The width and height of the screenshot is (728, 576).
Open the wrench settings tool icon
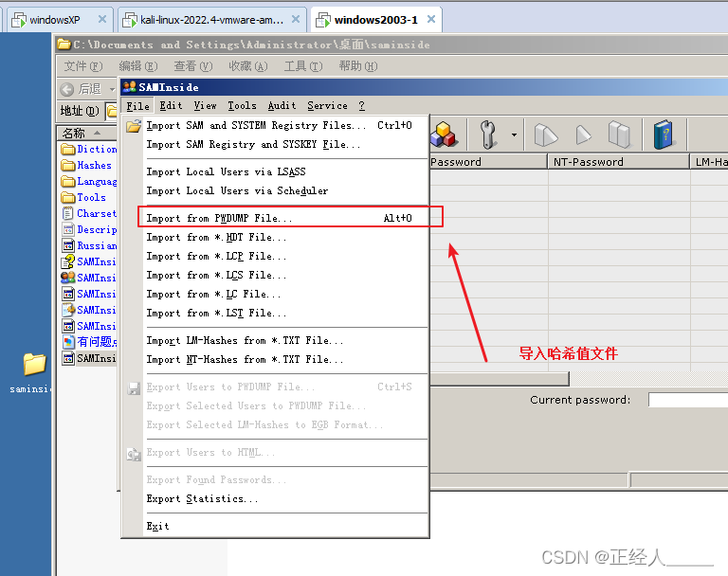pos(487,135)
